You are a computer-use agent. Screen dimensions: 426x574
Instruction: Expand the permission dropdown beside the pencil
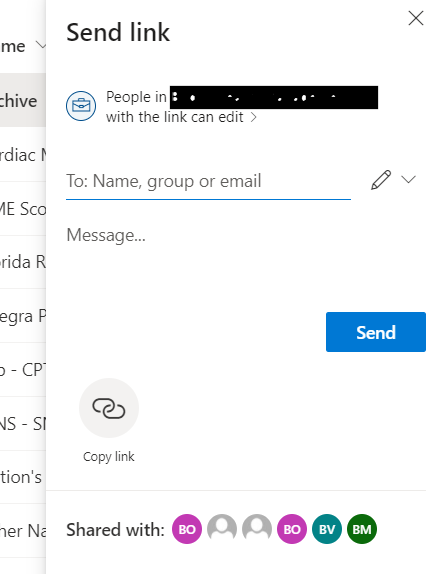pyautogui.click(x=408, y=179)
